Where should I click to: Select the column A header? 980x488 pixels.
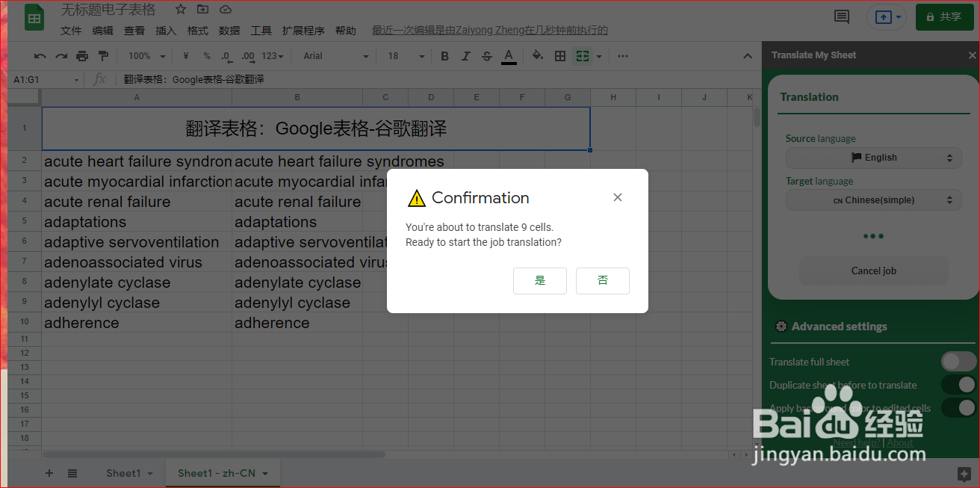(x=137, y=97)
